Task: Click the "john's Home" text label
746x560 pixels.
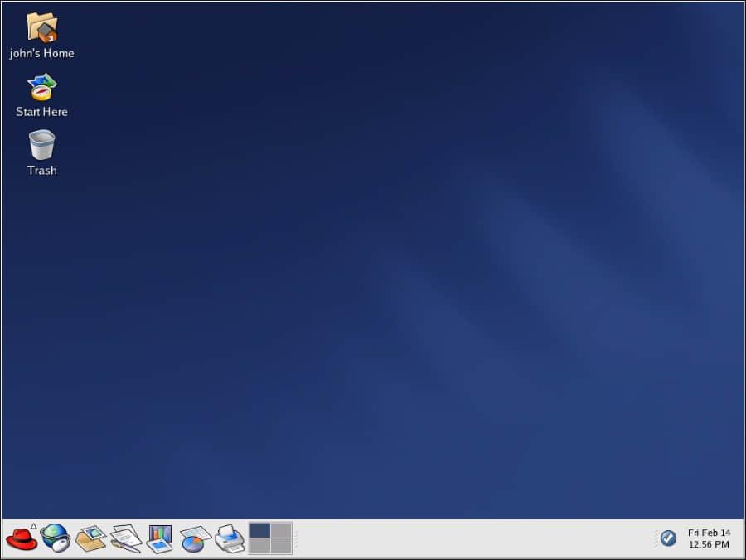Action: point(41,53)
